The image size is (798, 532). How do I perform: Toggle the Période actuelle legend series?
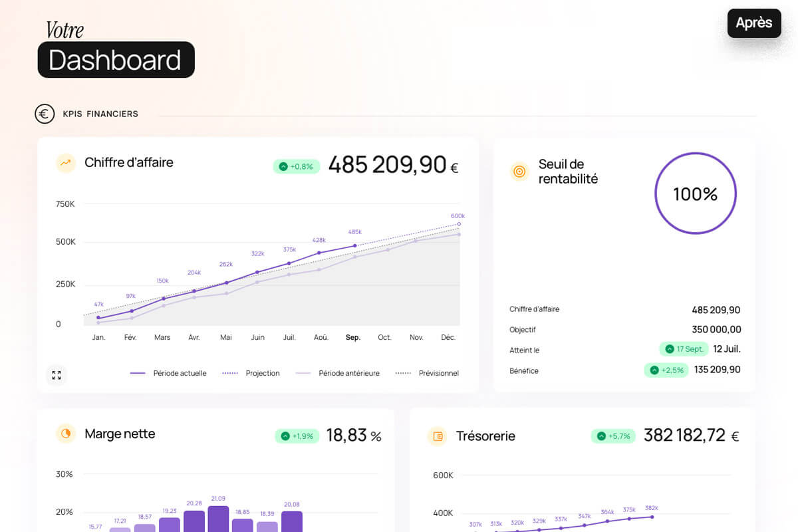[168, 374]
